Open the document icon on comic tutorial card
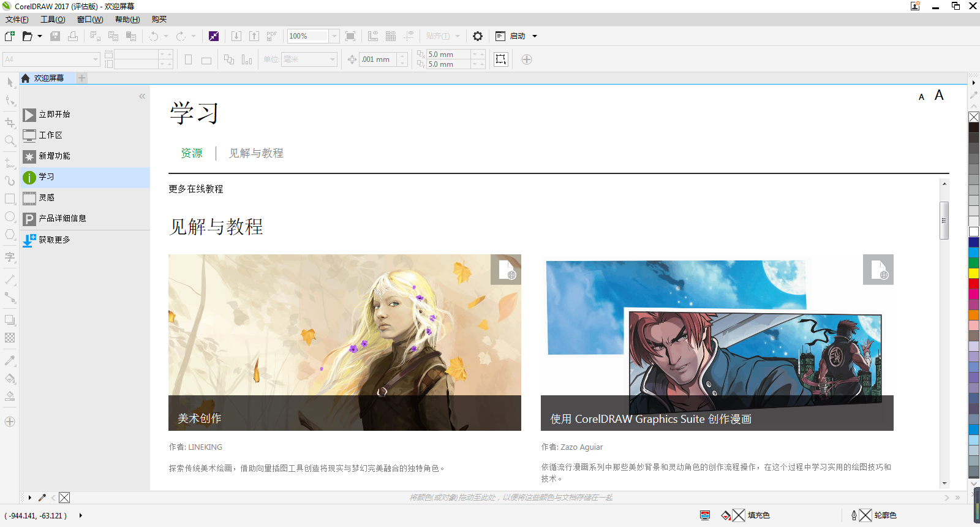Image resolution: width=980 pixels, height=527 pixels. coord(878,270)
